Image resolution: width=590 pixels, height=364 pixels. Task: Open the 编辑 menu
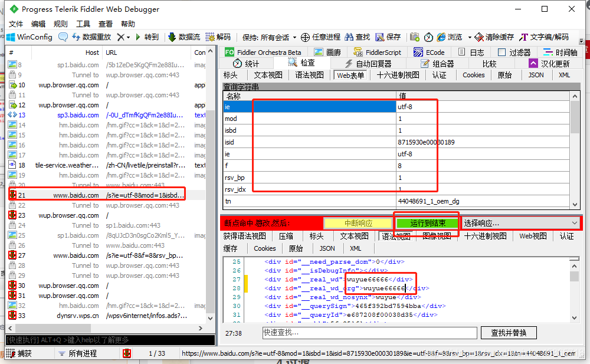point(38,24)
